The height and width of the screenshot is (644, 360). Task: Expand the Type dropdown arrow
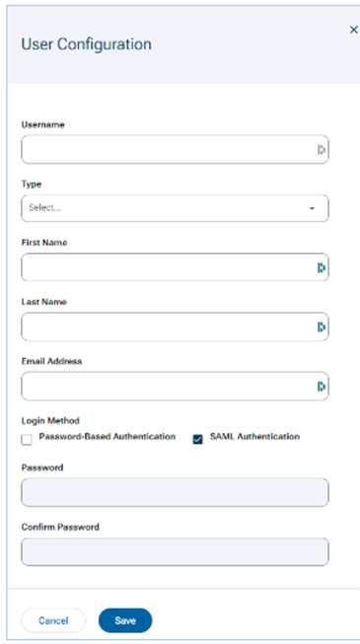tap(312, 209)
